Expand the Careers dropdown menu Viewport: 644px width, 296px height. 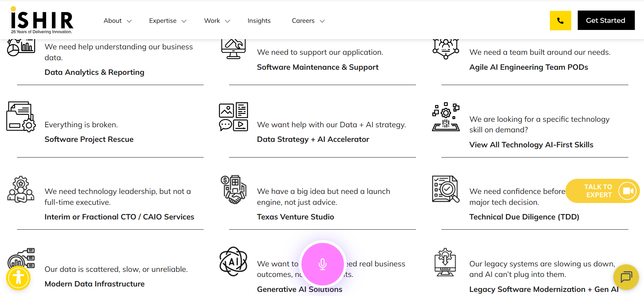(x=308, y=21)
